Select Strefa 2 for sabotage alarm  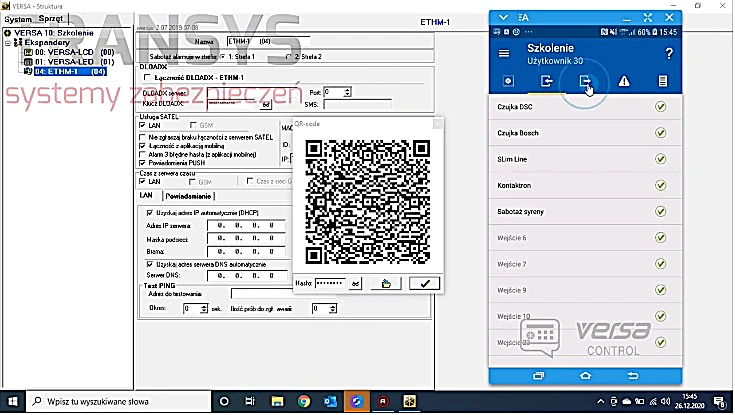(289, 57)
